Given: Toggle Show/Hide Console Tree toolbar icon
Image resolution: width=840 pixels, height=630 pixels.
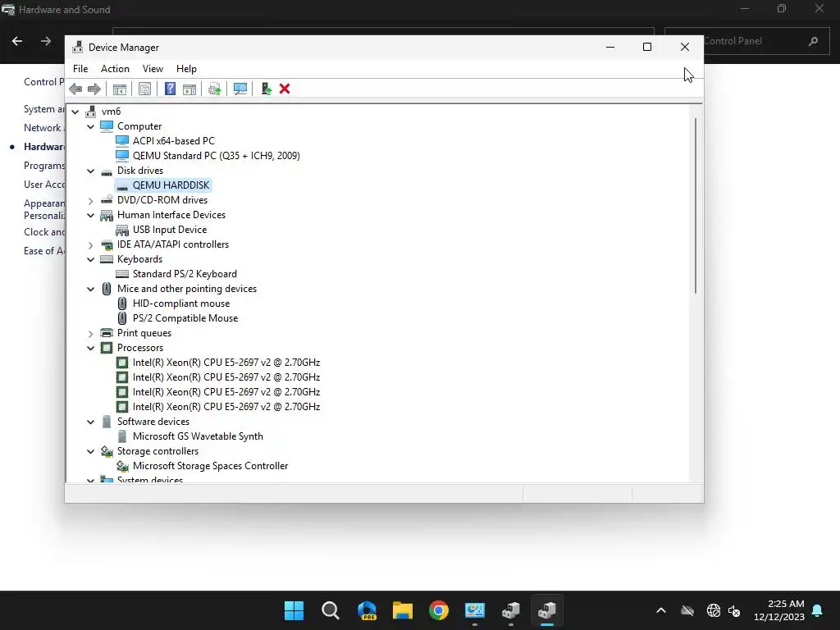Looking at the screenshot, I should pyautogui.click(x=120, y=89).
